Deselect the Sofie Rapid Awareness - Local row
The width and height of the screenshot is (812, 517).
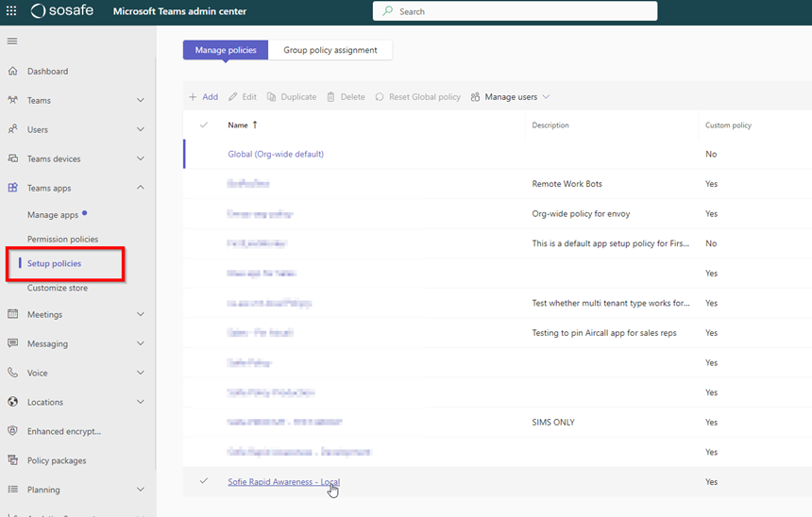[204, 481]
